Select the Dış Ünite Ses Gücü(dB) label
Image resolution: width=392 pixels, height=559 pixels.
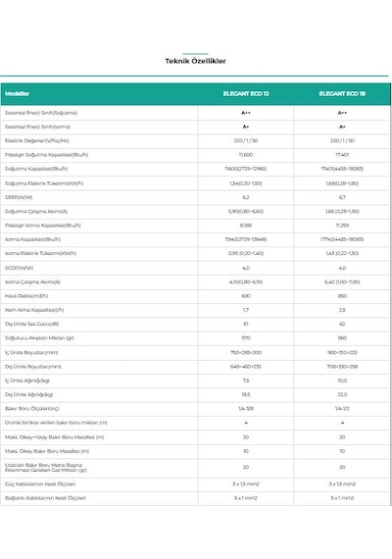31,324
